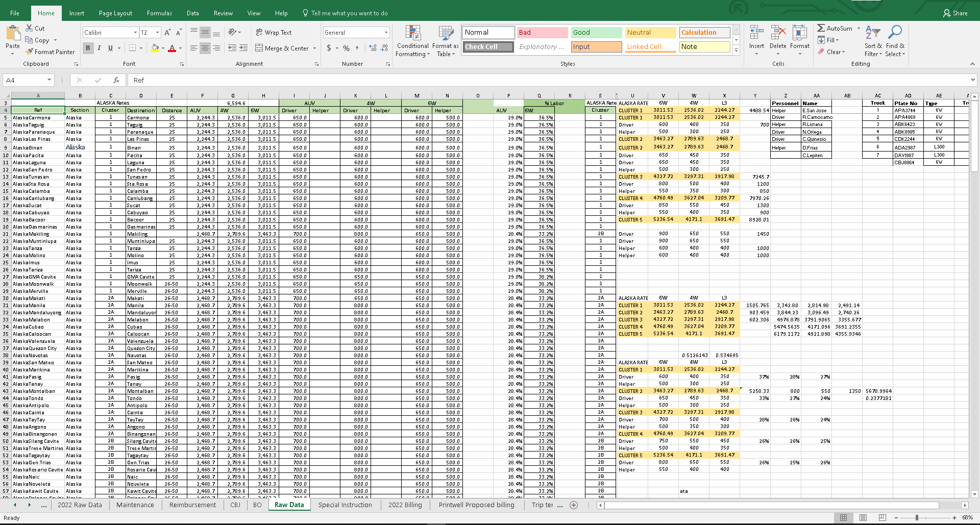980x525 pixels.
Task: Increase font size with the larger A icon
Action: coord(167,32)
